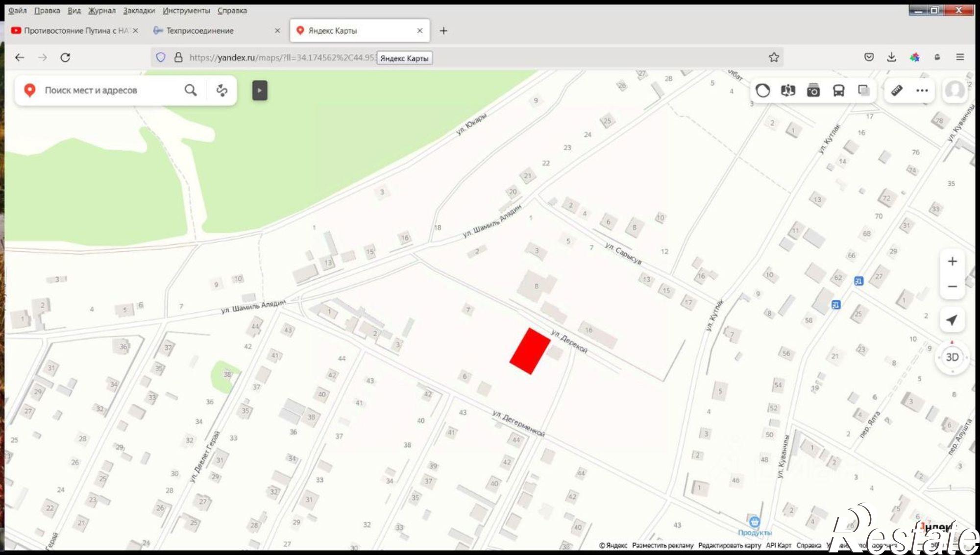Open street panoramas map icon
Image resolution: width=980 pixels, height=555 pixels.
(788, 91)
